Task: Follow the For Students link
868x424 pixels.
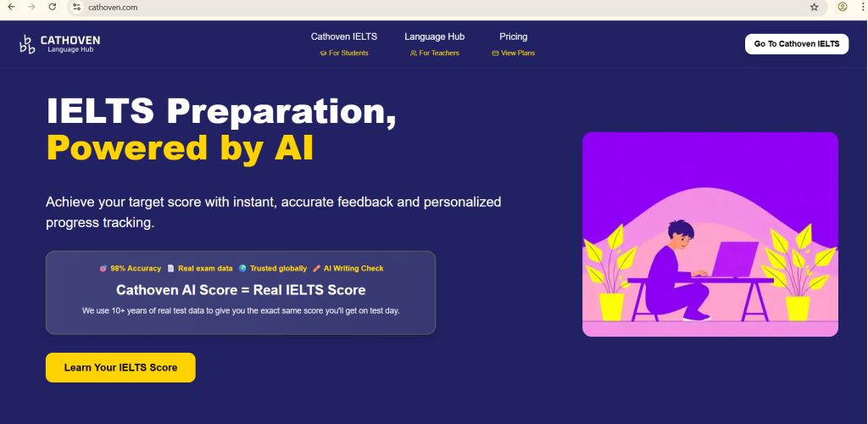Action: 343,53
